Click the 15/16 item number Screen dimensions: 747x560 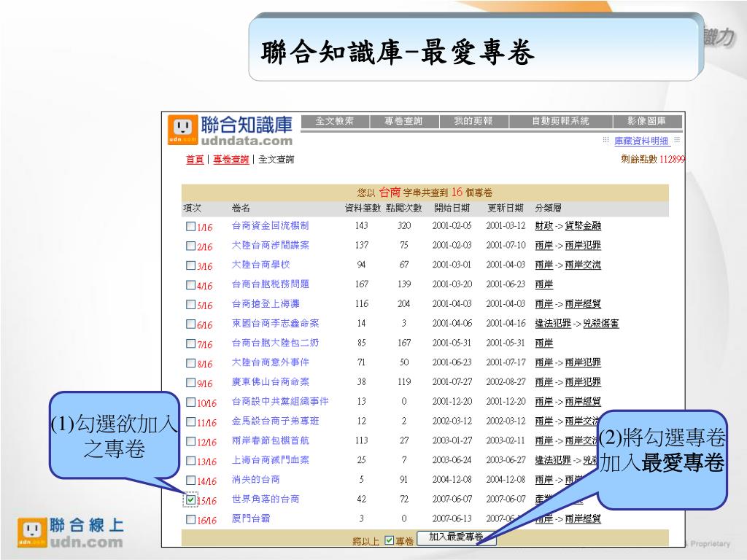point(206,500)
